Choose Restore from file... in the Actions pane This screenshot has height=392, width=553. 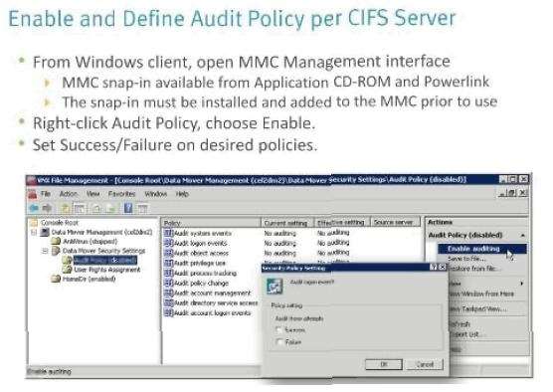(x=474, y=269)
